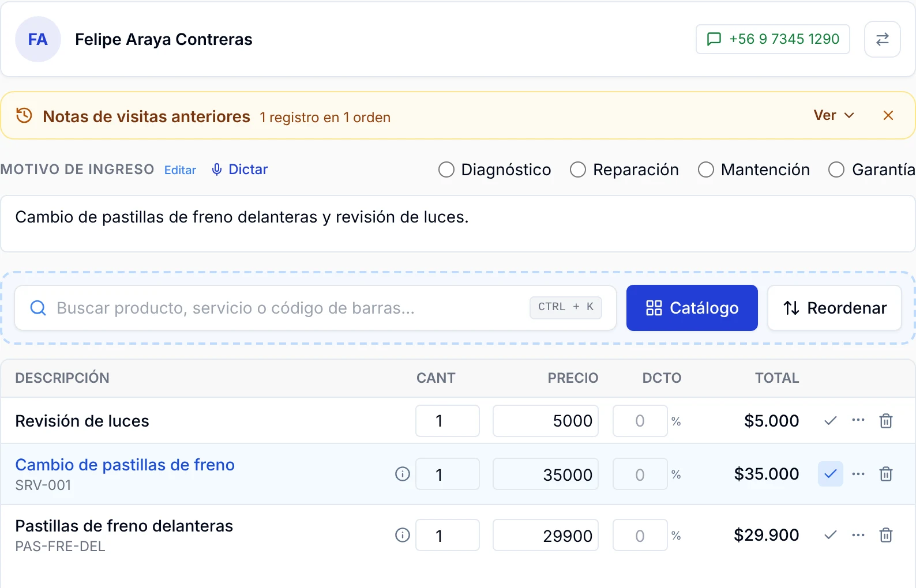The height and width of the screenshot is (588, 916).
Task: Toggle the checkmark on Cambio de pastillas de freno
Action: (831, 474)
